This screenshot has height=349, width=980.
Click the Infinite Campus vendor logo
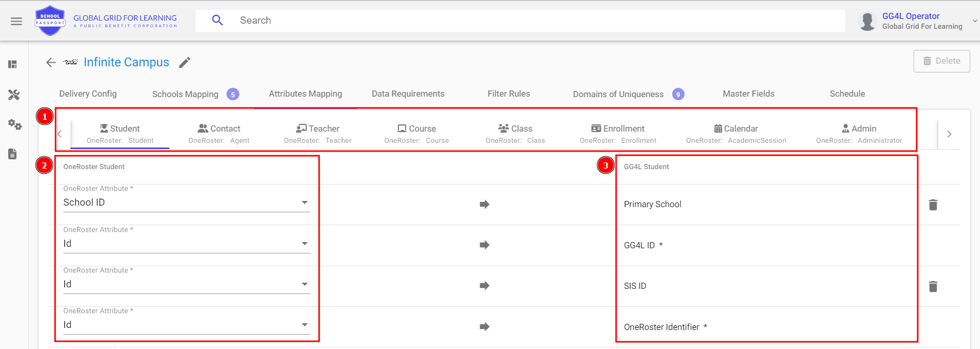[x=71, y=62]
